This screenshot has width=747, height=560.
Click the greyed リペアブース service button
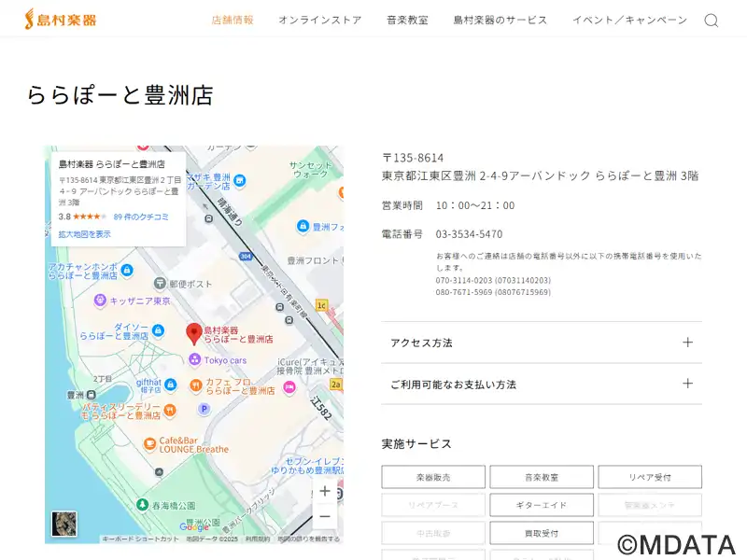433,505
